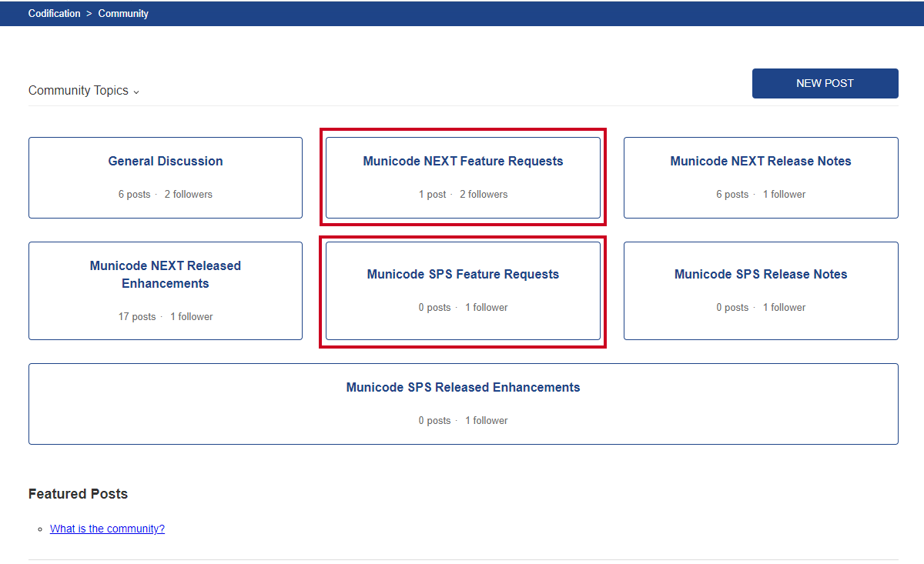Click the NEW POST button

pyautogui.click(x=825, y=83)
